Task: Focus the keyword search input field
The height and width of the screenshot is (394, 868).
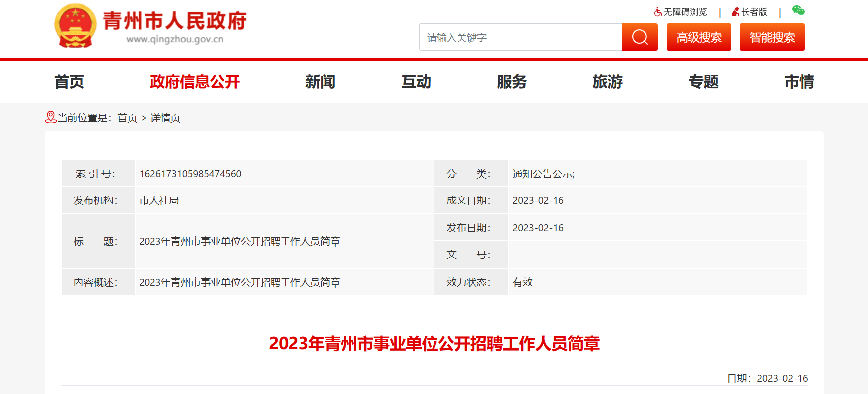Action: tap(521, 37)
